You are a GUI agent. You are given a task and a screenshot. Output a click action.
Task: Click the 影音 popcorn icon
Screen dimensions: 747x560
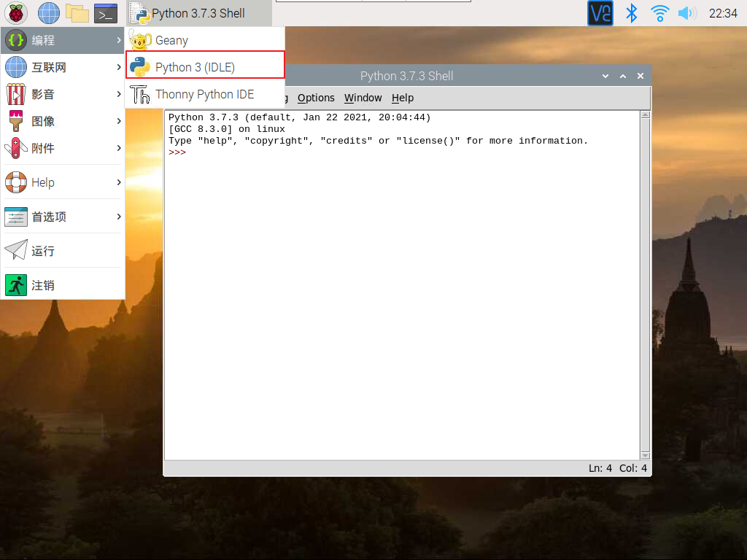[16, 94]
